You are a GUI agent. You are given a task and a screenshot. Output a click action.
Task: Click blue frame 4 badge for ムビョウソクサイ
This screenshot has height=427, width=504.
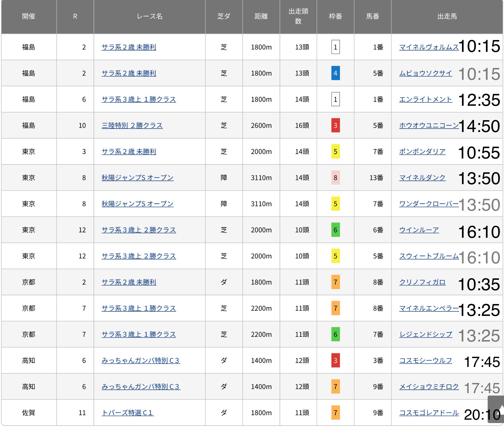(x=335, y=73)
